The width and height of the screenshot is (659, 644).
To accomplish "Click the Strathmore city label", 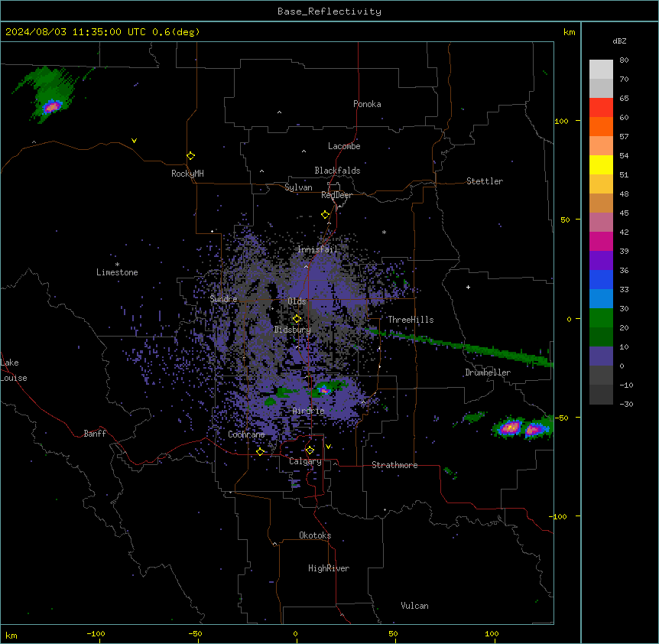I will [394, 465].
